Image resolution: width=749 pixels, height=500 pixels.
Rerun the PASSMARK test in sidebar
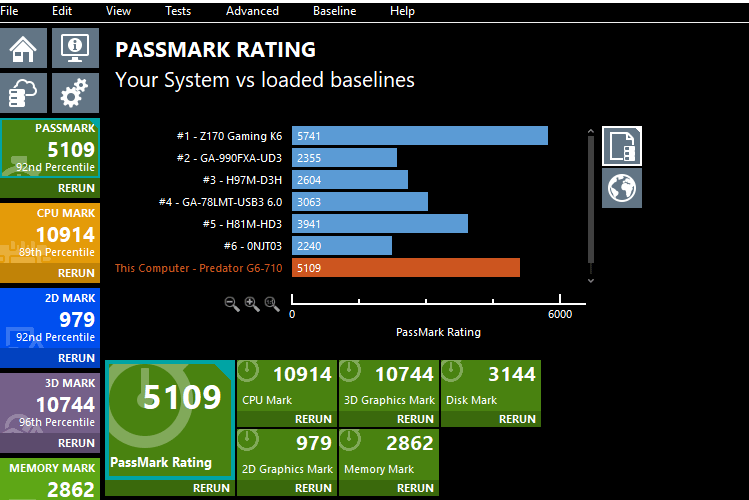[x=76, y=188]
